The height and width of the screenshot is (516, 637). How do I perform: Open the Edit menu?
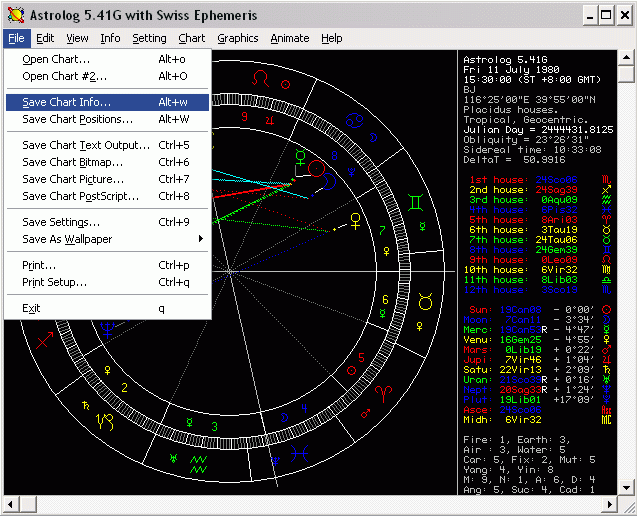[45, 38]
